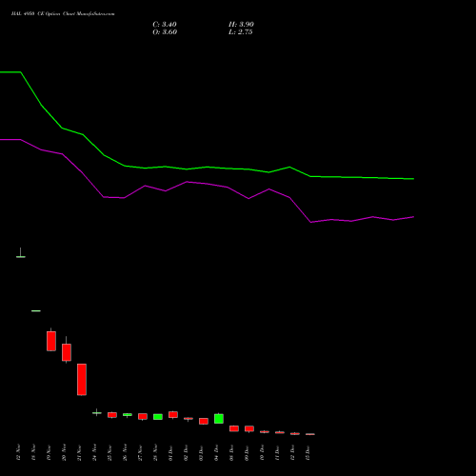Select the 24 Nov date label

(x=94, y=452)
